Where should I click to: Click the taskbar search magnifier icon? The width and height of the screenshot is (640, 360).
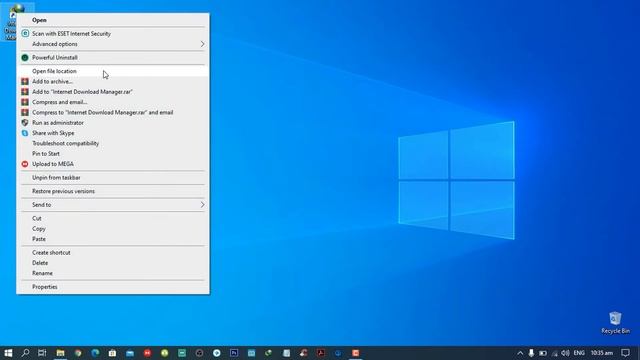tap(25, 353)
